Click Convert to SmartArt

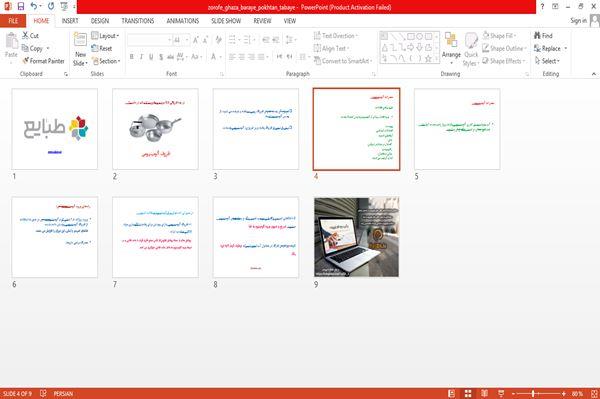click(343, 61)
